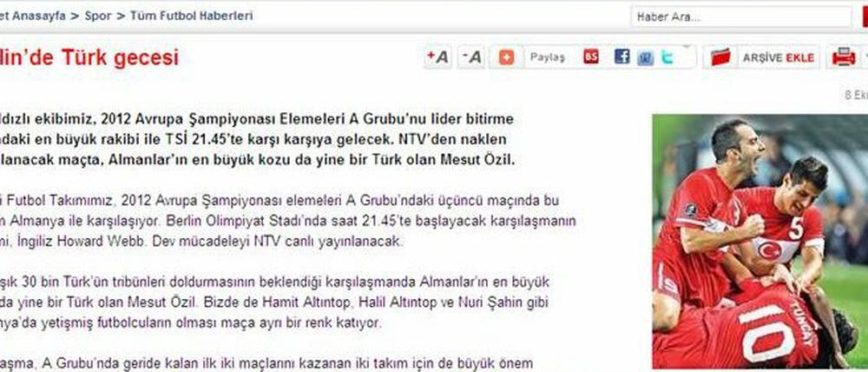Click the red search button beside Haber Ara
Image resolution: width=868 pixels, height=372 pixels.
[865, 17]
